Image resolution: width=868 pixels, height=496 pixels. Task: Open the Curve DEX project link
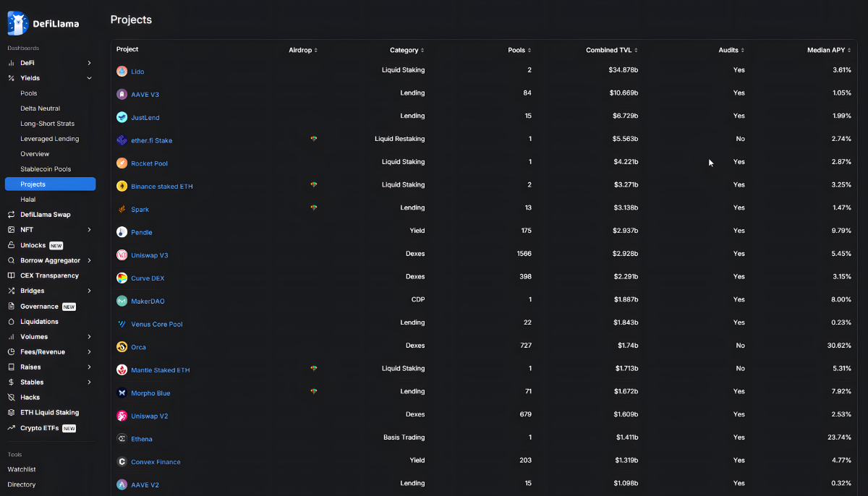point(148,278)
